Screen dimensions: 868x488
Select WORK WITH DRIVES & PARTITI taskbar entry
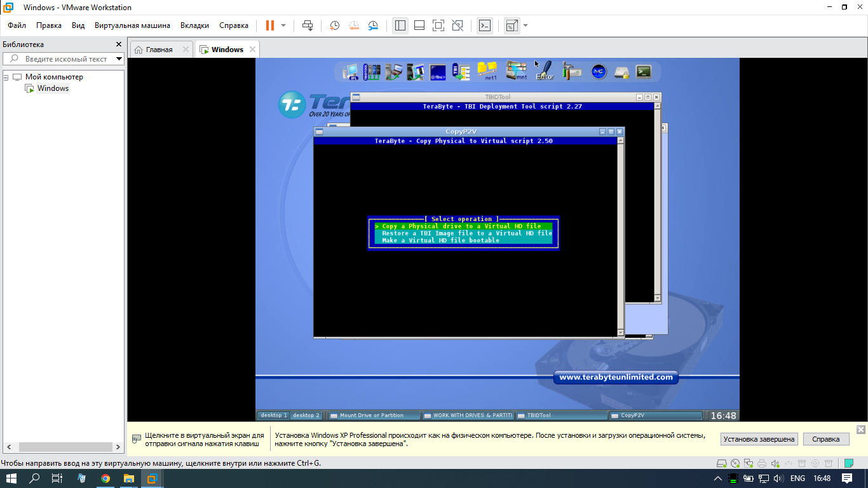tap(468, 416)
